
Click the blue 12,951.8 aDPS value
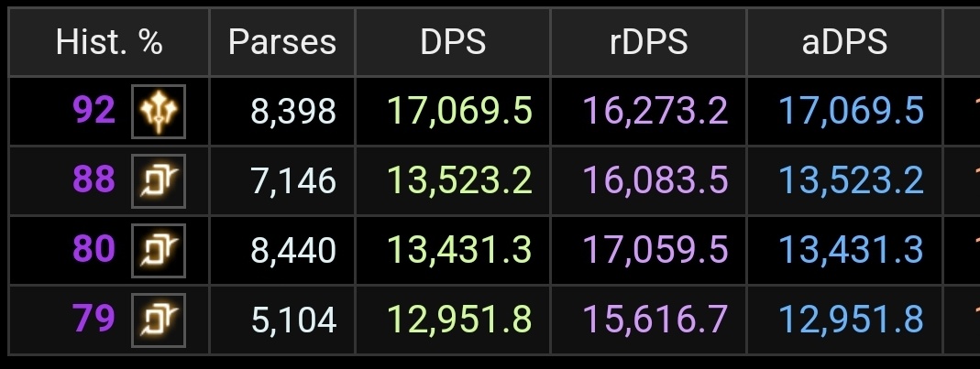851,320
